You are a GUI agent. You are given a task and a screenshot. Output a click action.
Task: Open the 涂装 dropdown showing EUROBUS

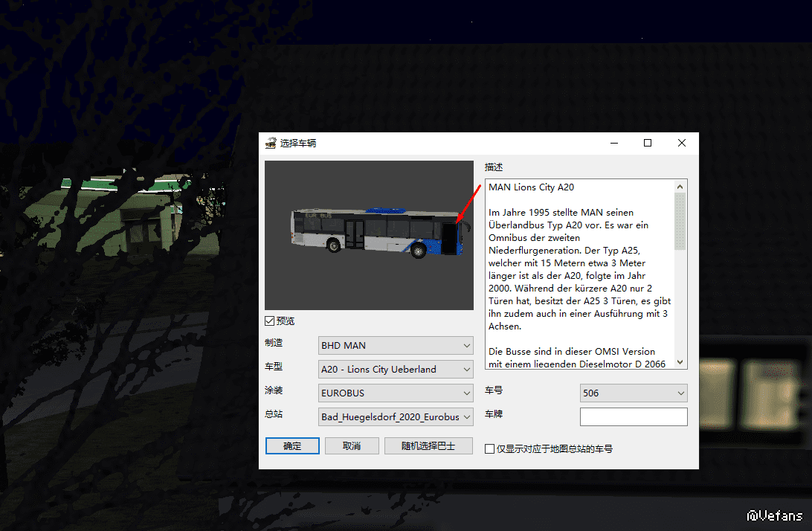pos(396,393)
